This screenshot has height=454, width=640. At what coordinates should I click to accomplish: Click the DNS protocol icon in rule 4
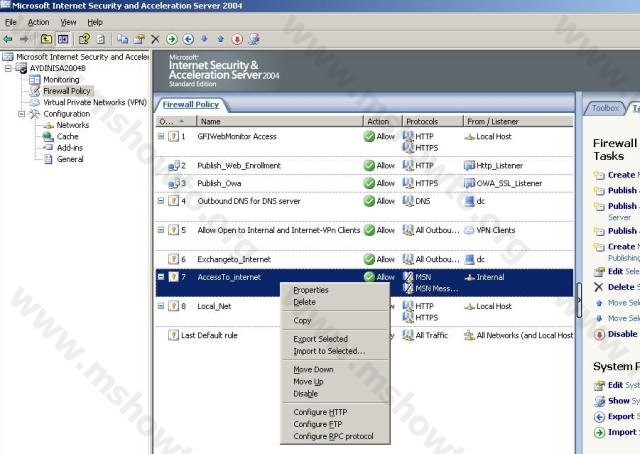tap(408, 201)
